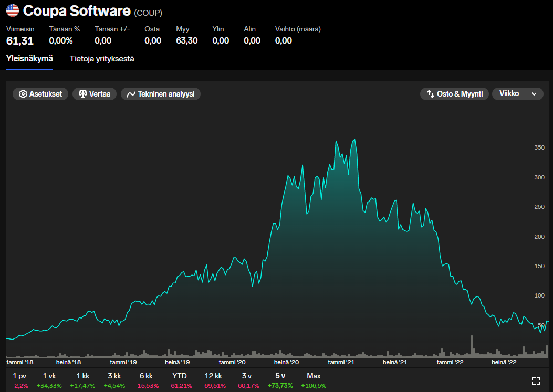Set chart range to 3 v
The image size is (553, 392).
tap(247, 380)
